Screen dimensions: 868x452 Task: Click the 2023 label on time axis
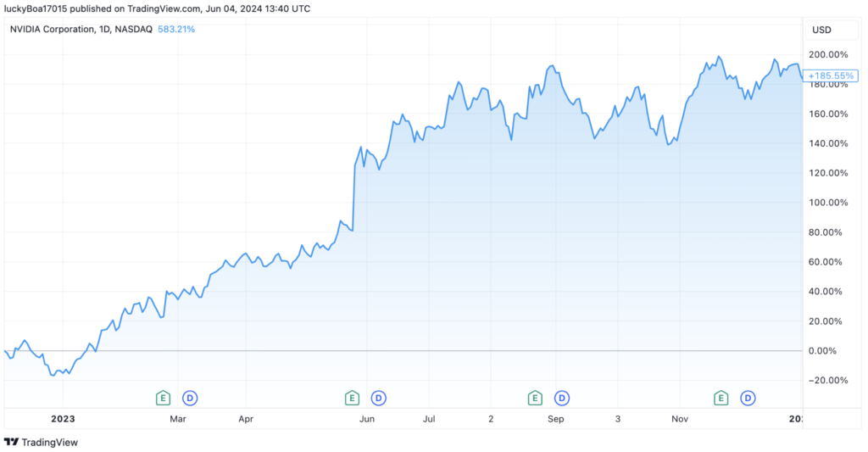(x=63, y=418)
